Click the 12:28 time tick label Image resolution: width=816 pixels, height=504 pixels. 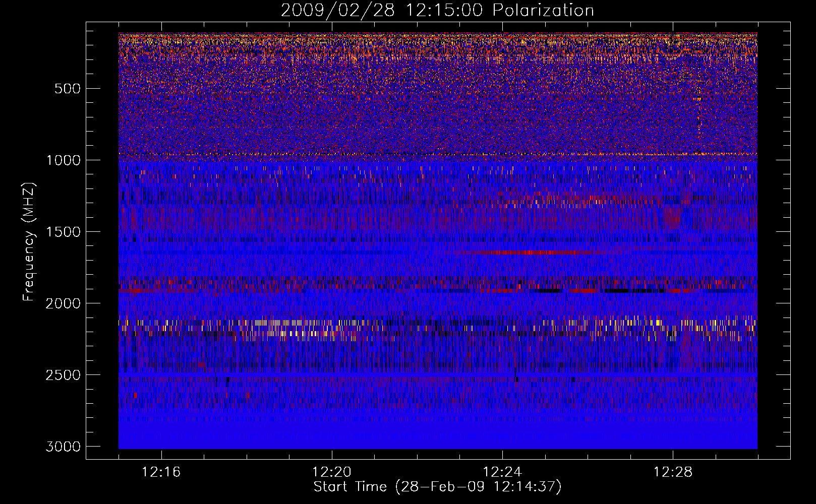click(673, 472)
